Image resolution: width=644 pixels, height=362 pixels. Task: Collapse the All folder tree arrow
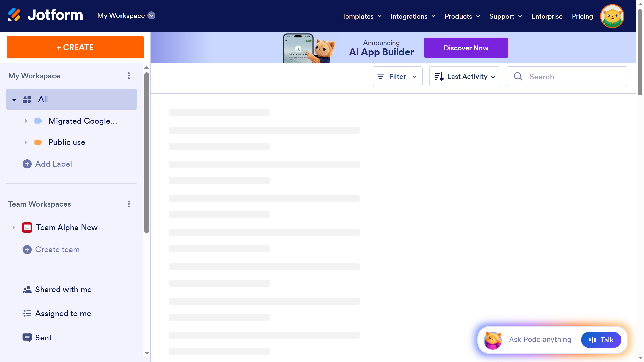(x=14, y=100)
